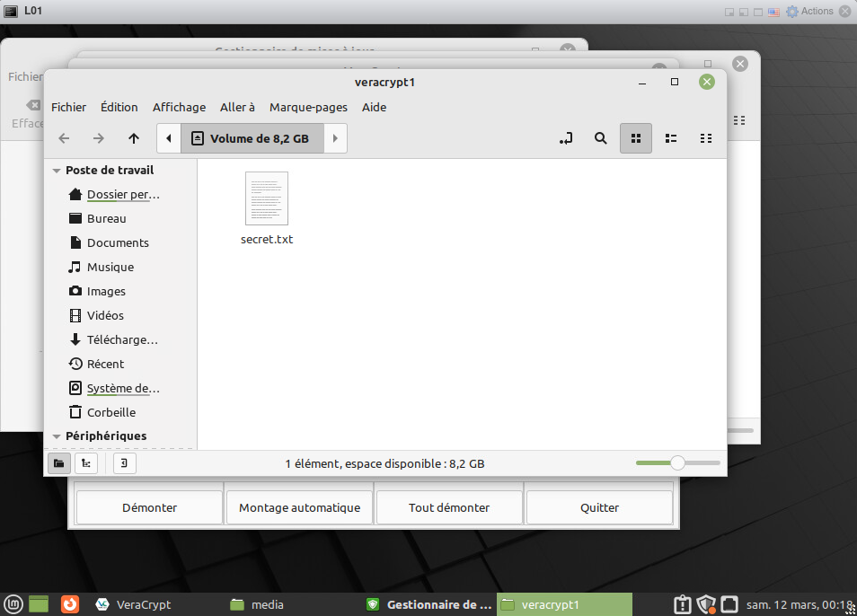The height and width of the screenshot is (616, 857).
Task: Click the zoom slider in the status bar
Action: [677, 463]
